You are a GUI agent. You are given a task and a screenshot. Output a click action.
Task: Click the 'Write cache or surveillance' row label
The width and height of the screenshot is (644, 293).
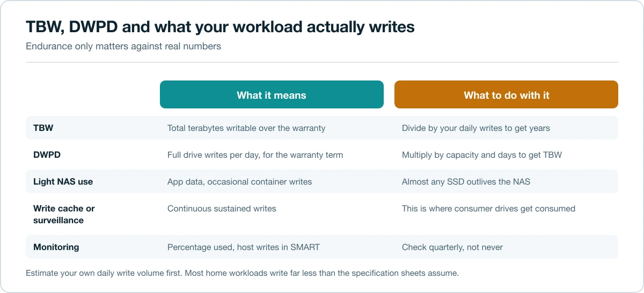coord(64,215)
